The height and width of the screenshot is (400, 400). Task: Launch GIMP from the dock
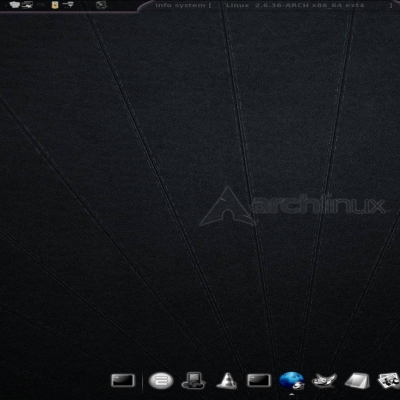click(x=324, y=380)
